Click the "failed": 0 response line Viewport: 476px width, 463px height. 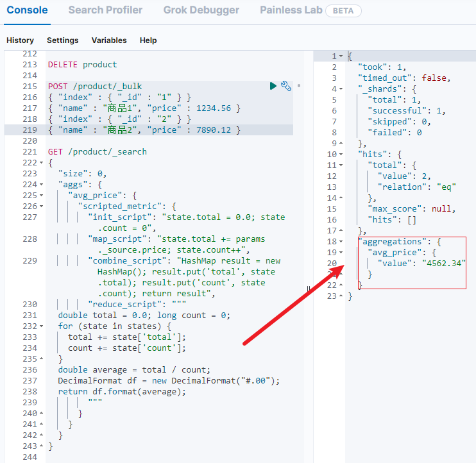[x=395, y=133]
